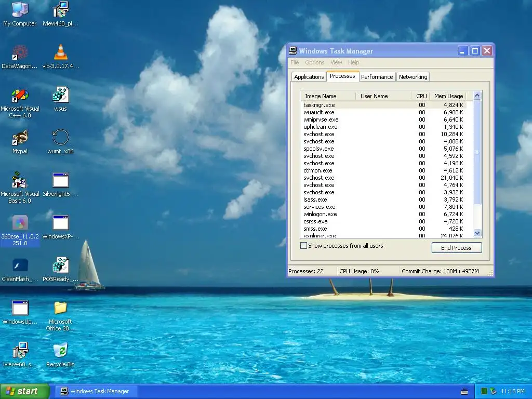Click the keyboard icon on taskbar

pos(464,392)
